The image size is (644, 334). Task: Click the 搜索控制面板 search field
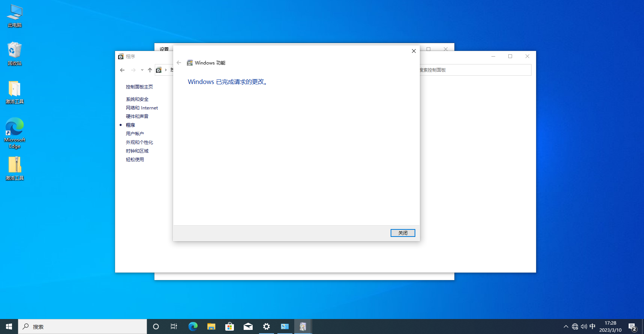[475, 70]
